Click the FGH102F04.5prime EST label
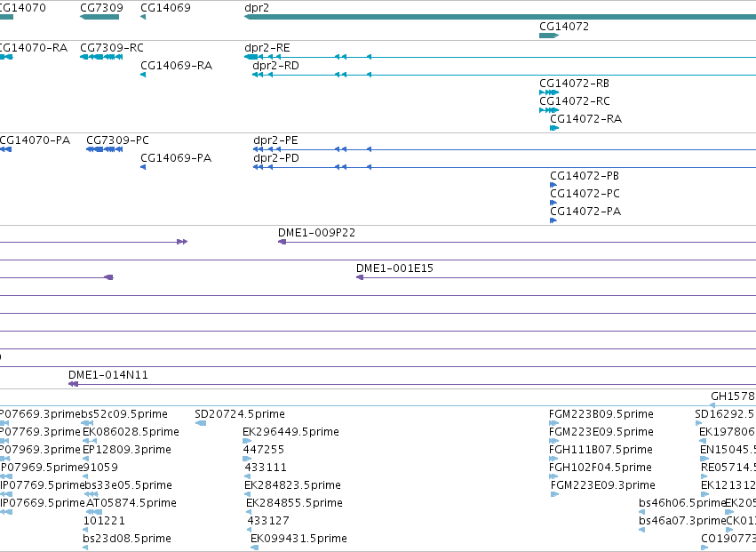This screenshot has width=756, height=552. tap(601, 467)
